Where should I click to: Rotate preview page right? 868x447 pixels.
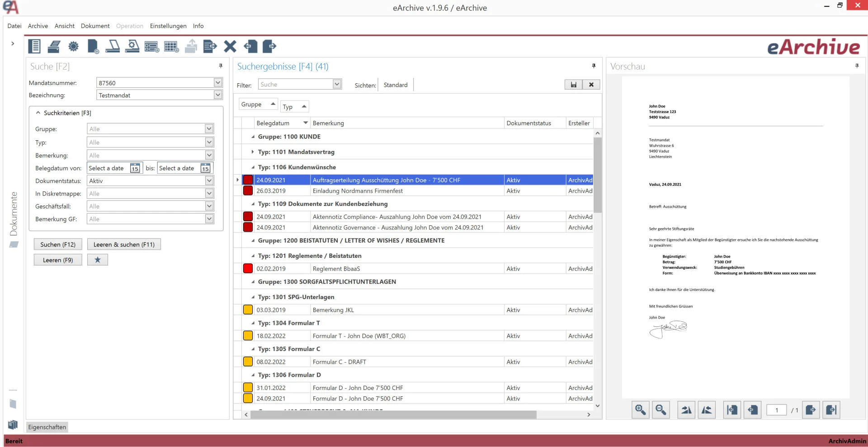point(686,410)
